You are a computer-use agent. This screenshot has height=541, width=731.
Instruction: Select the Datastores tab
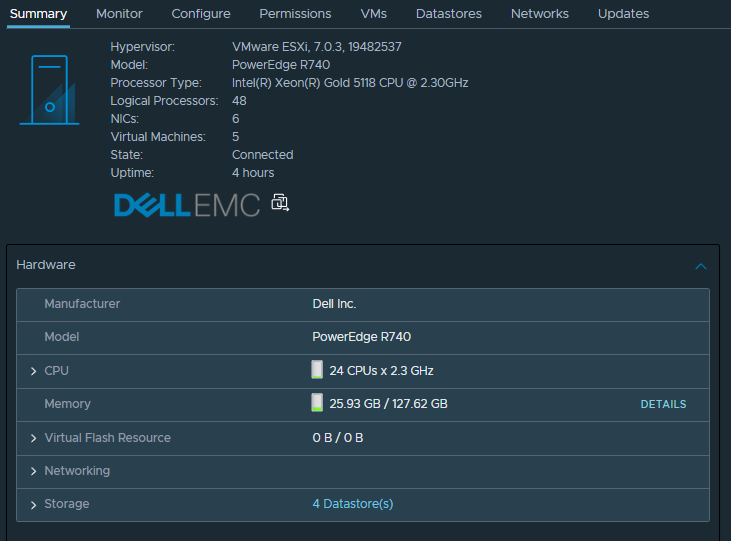pyautogui.click(x=448, y=14)
